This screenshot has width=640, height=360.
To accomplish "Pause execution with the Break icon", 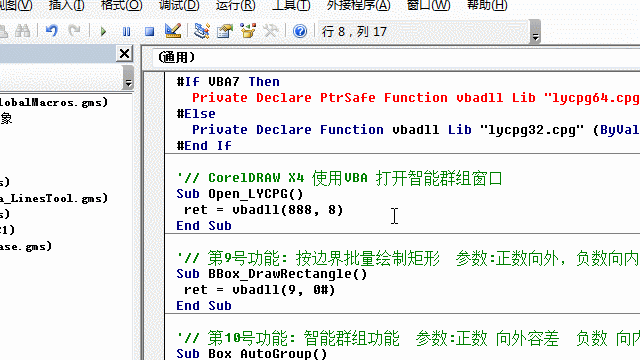I will tap(127, 31).
